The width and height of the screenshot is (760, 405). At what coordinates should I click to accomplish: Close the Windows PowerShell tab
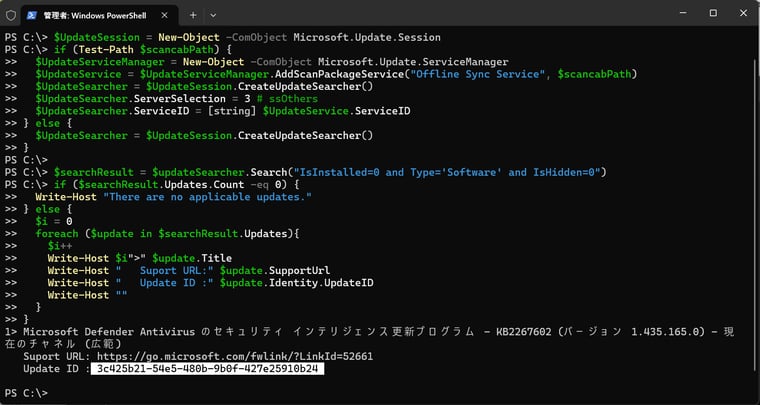164,15
